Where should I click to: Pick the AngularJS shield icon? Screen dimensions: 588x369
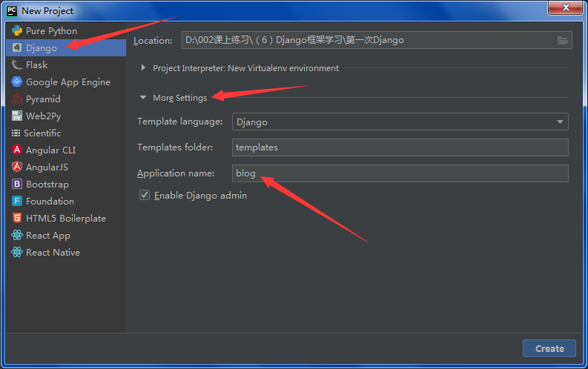17,167
